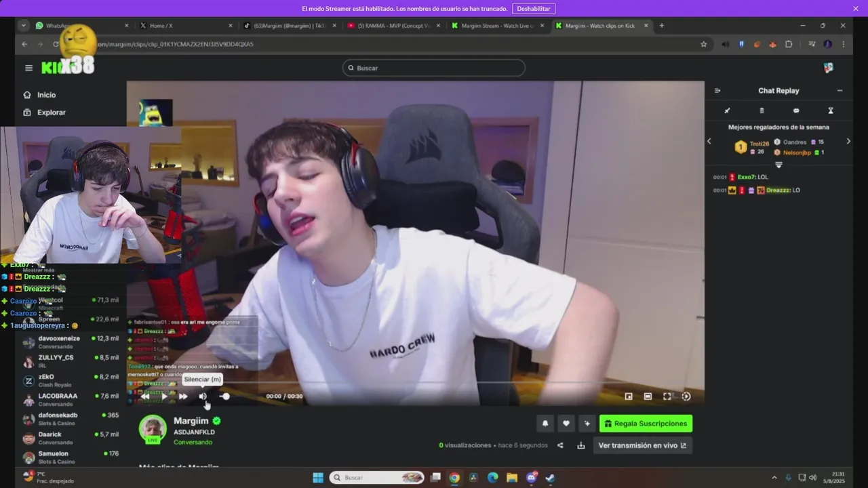Screen dimensions: 868x488
Task: Open the Chat Replay options menu
Action: [x=840, y=91]
